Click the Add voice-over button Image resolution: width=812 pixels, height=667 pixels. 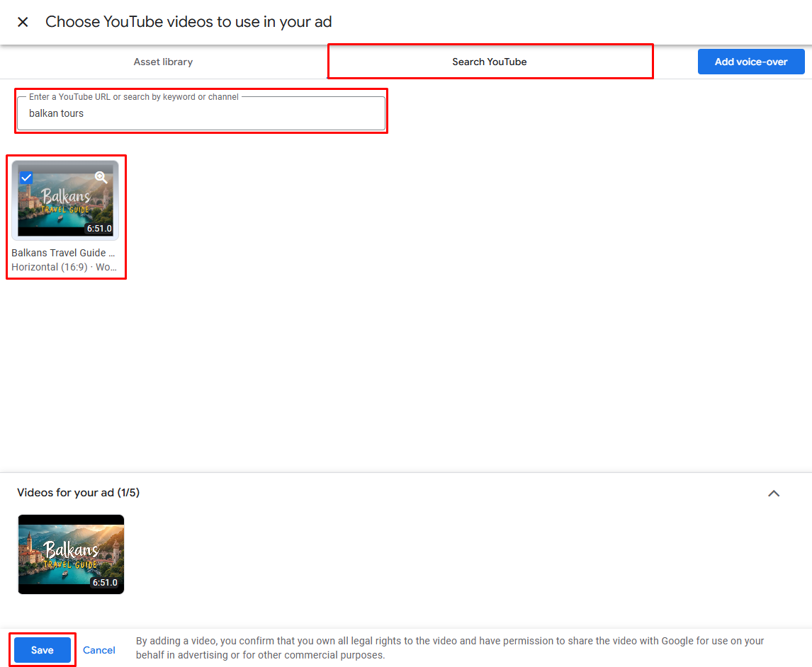751,62
